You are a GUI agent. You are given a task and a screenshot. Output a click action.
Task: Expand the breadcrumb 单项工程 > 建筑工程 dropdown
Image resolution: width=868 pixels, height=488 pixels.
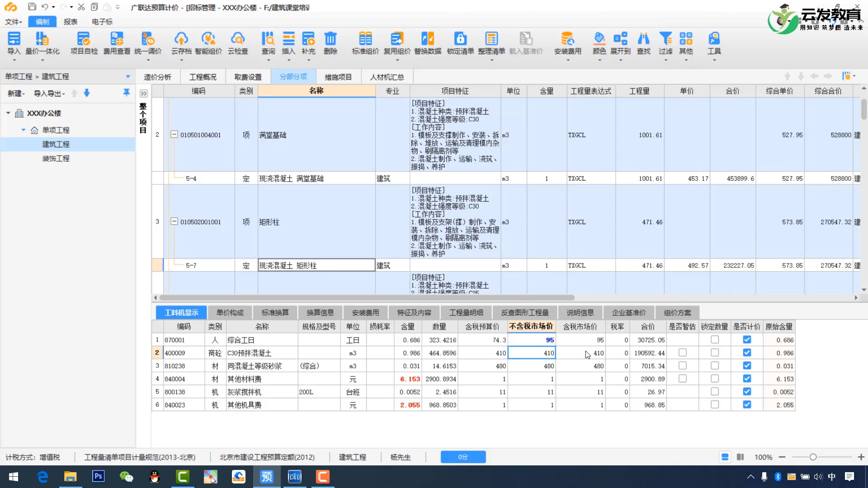tap(128, 76)
